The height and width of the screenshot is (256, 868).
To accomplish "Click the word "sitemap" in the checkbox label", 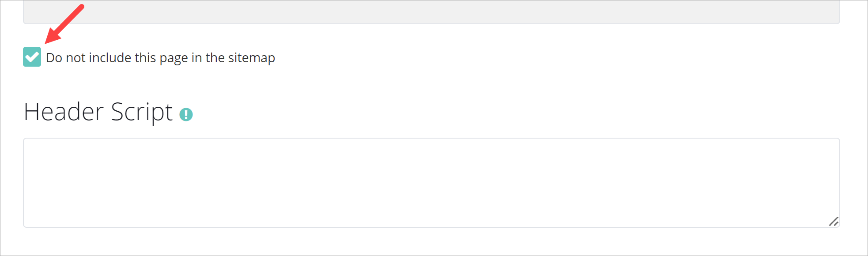I will point(251,58).
